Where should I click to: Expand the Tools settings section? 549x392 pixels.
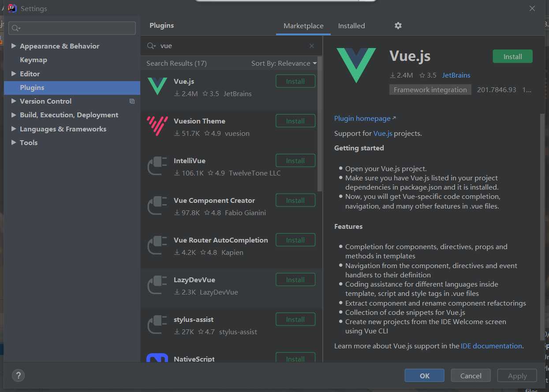point(14,142)
